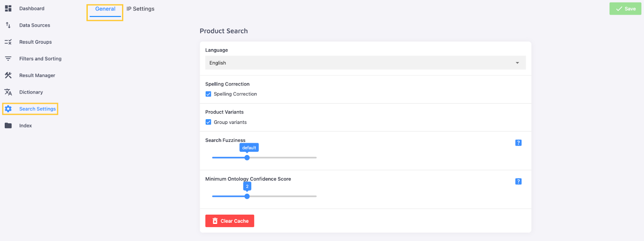Expand the Language dropdown arrow
The width and height of the screenshot is (644, 241).
(x=517, y=63)
